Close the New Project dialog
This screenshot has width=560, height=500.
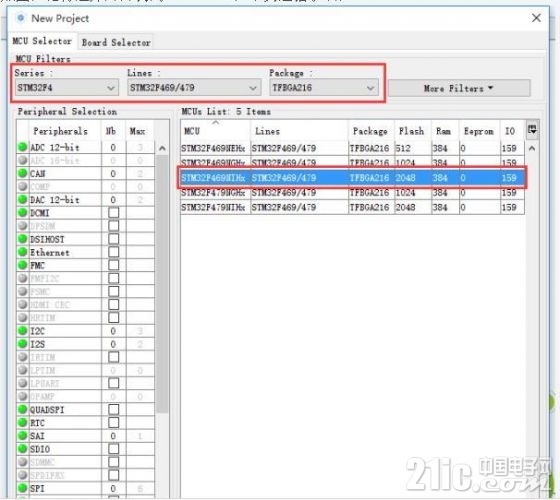pos(536,18)
